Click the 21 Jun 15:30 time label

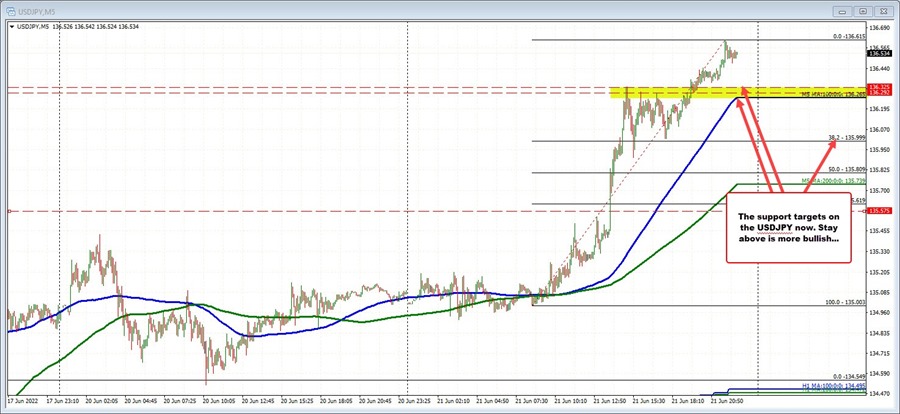pyautogui.click(x=648, y=399)
